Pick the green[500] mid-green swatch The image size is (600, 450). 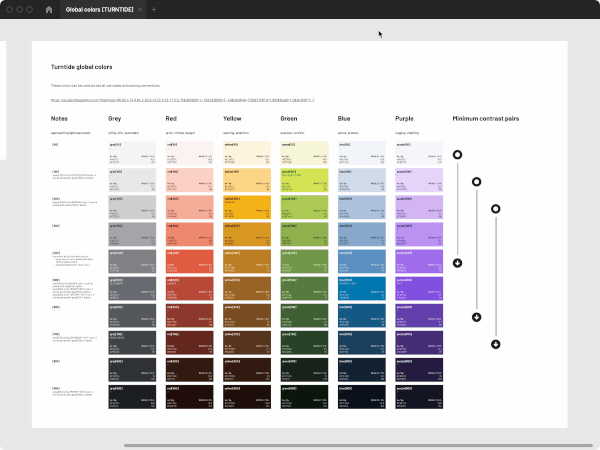(x=304, y=289)
